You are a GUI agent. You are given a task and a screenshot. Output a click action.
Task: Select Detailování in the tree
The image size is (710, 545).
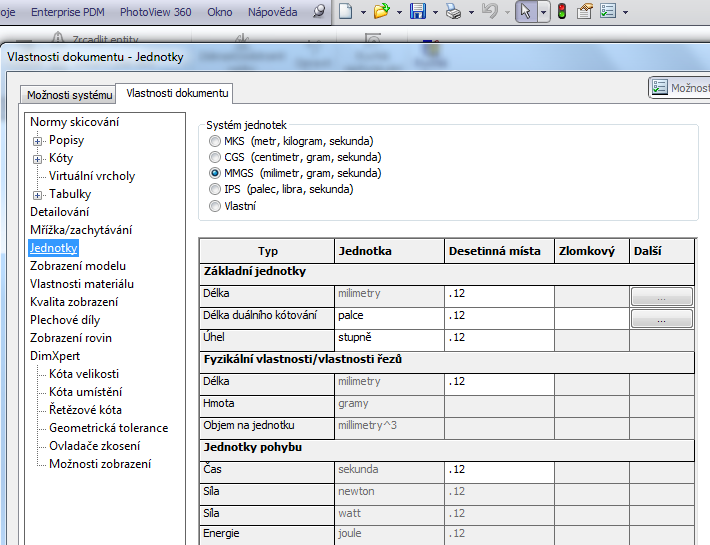(x=59, y=212)
